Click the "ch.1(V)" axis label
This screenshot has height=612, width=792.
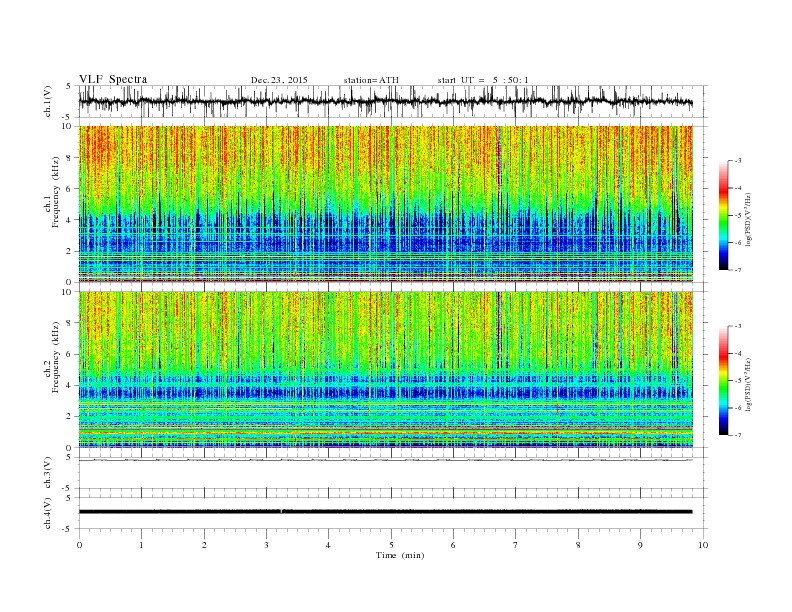point(48,101)
